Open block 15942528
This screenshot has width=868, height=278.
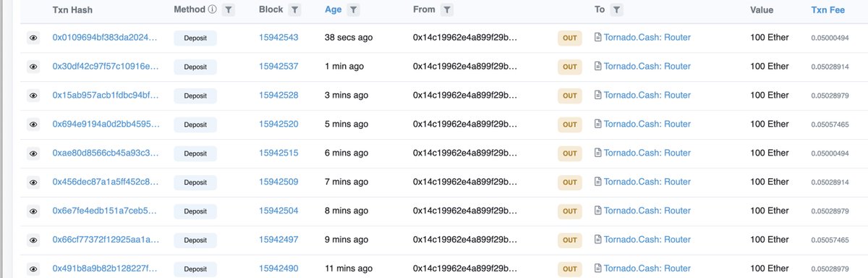tap(278, 96)
